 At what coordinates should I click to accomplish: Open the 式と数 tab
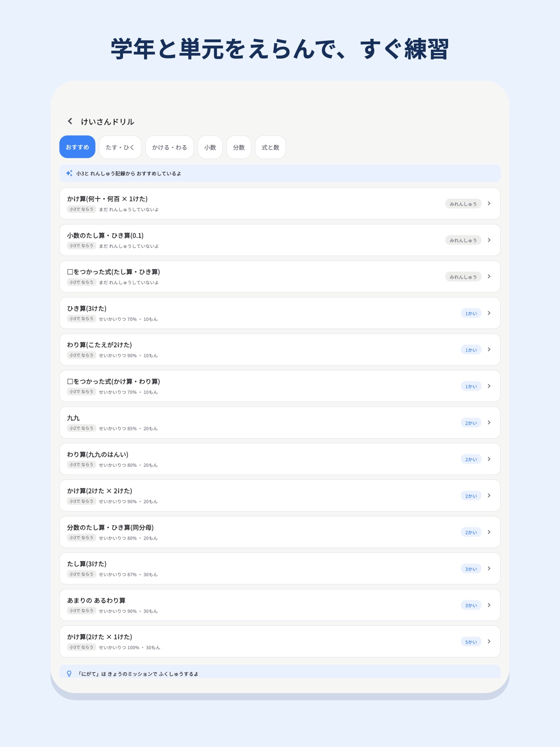tap(270, 147)
